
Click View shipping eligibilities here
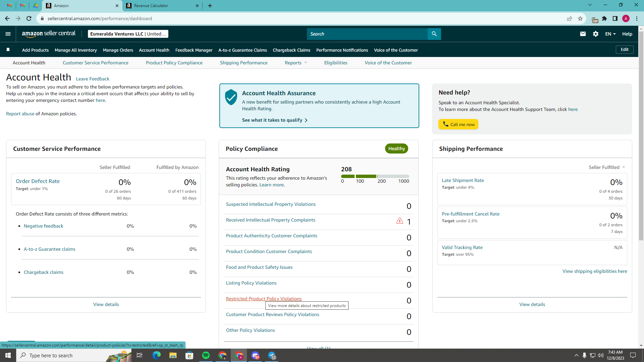[x=595, y=271]
